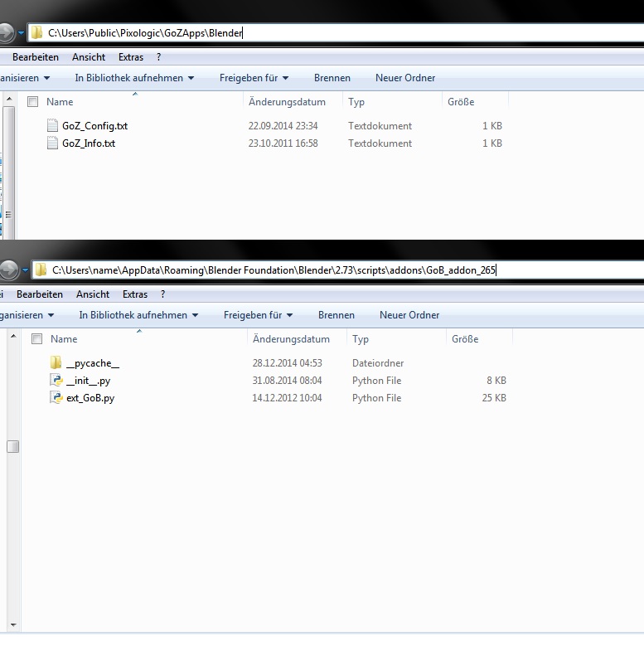Expand 'Freigeben für' dropdown in lower window

click(x=260, y=315)
